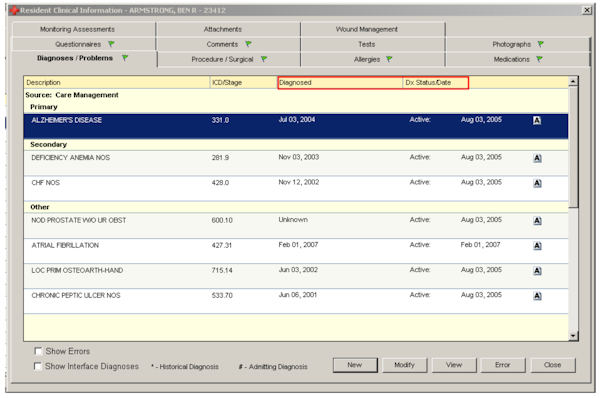The height and width of the screenshot is (398, 600).
Task: Switch to the Tests tab
Action: click(373, 44)
